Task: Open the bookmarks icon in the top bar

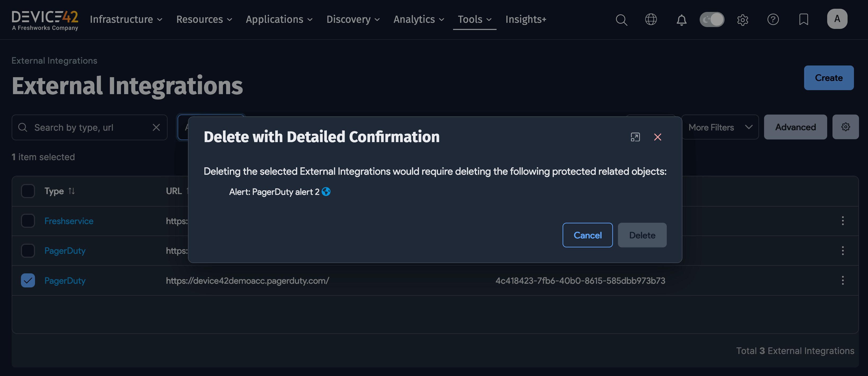Action: coord(804,20)
